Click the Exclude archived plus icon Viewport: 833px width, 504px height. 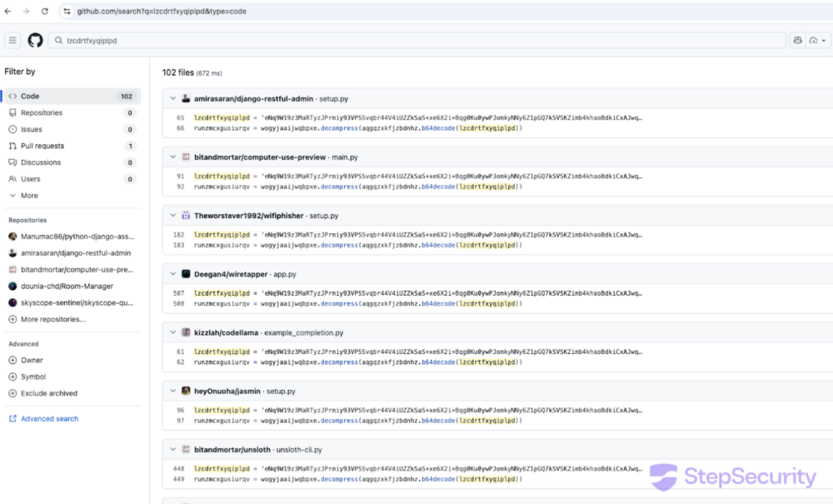(12, 393)
